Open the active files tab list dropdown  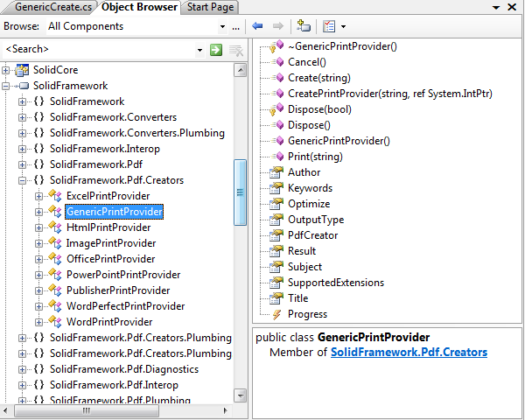coord(496,7)
